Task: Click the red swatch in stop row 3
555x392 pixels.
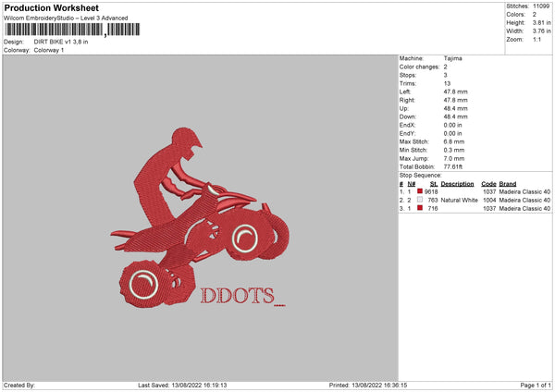Action: coord(420,209)
